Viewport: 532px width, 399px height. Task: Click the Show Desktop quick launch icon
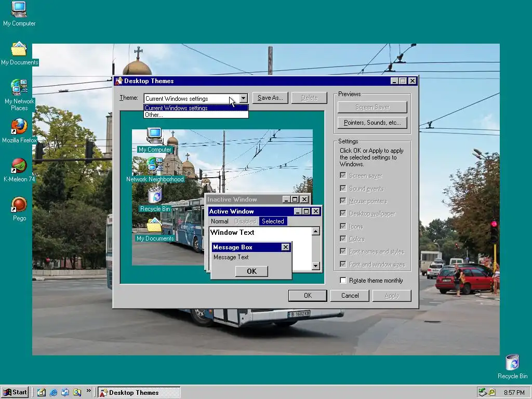click(x=42, y=392)
